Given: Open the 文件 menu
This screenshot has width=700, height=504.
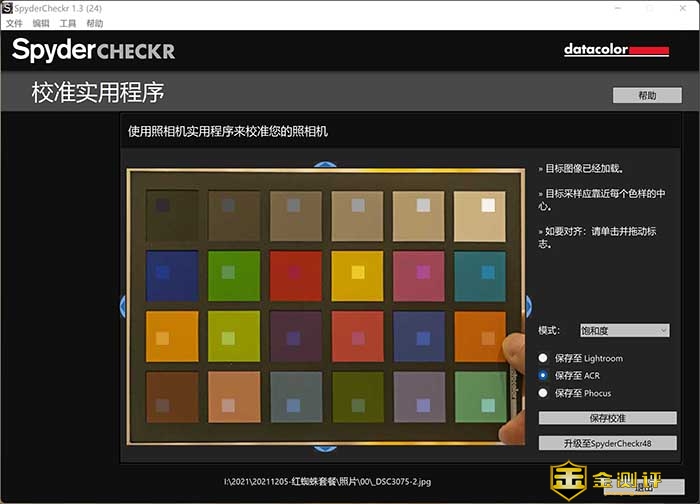Looking at the screenshot, I should 14,22.
